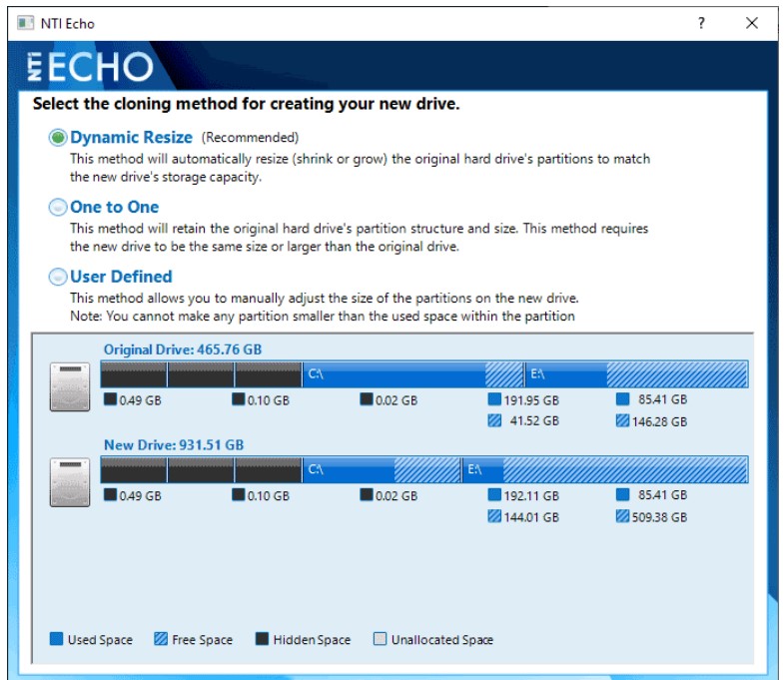
Task: Click the 'Select the cloning method' heading
Action: coord(246,104)
